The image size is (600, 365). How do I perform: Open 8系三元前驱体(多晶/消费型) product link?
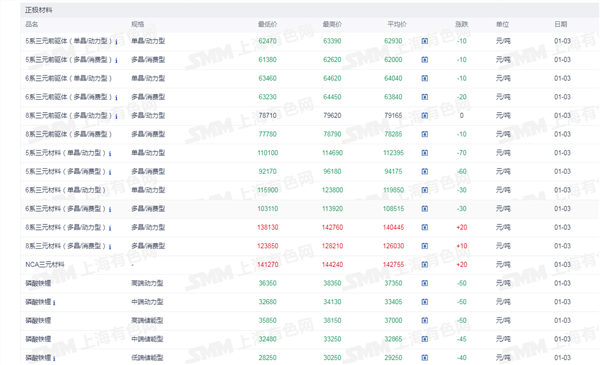[68, 134]
